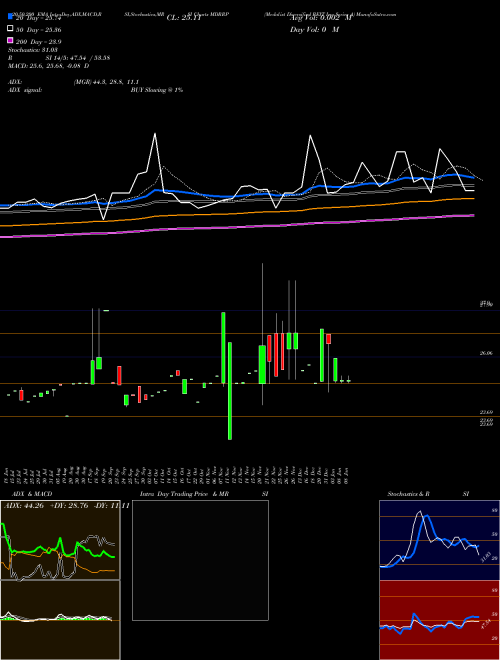The image size is (500, 660).
Task: Click the blue 20 Day legend swatch
Action: click(x=10, y=18)
